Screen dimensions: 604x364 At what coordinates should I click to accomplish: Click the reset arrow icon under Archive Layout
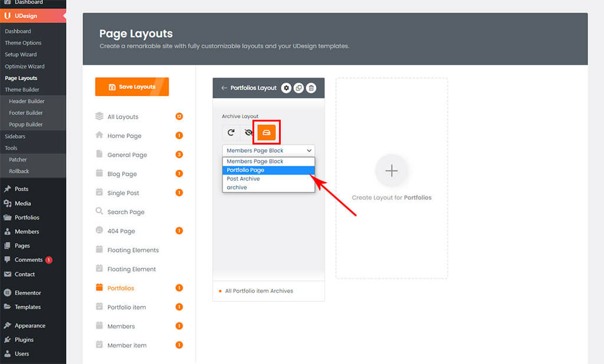click(x=231, y=133)
